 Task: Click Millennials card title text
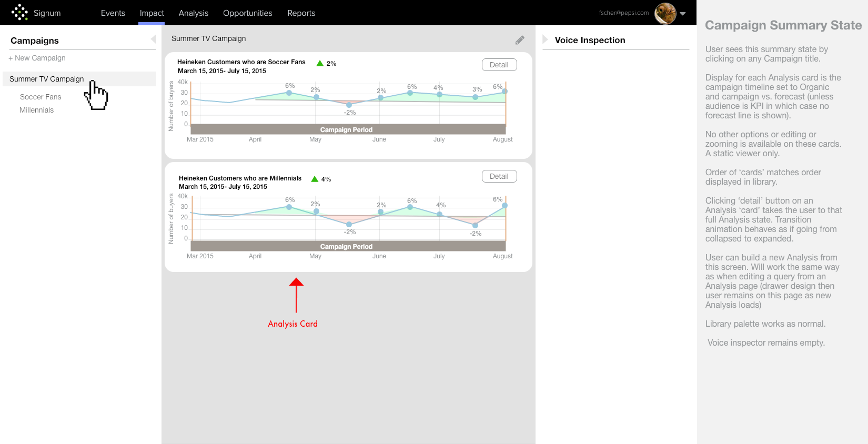[240, 178]
